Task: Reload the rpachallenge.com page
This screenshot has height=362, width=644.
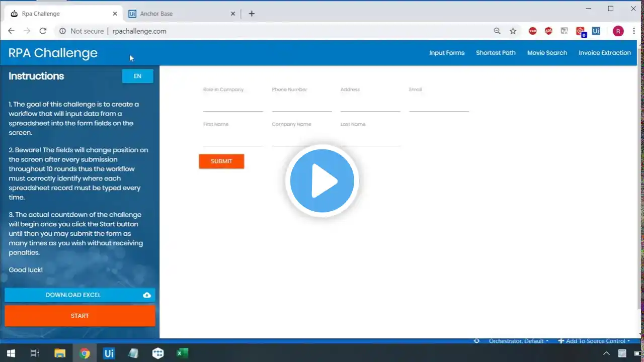Action: pos(43,31)
